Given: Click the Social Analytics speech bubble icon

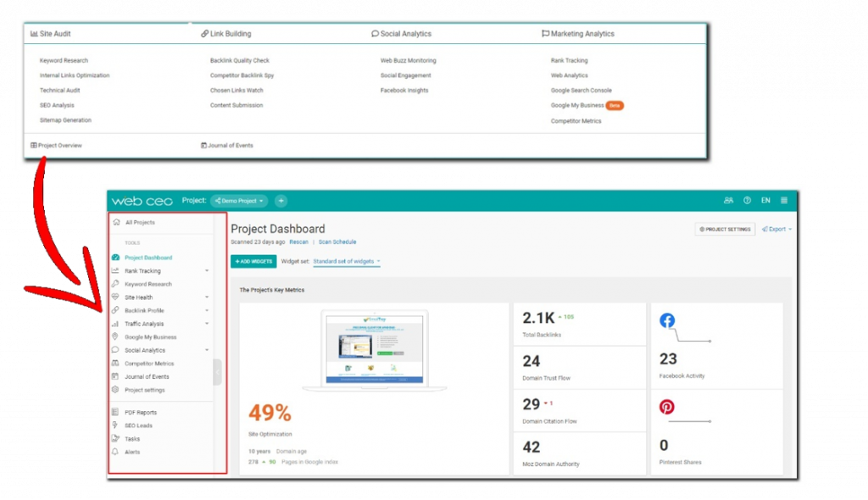Looking at the screenshot, I should (115, 350).
